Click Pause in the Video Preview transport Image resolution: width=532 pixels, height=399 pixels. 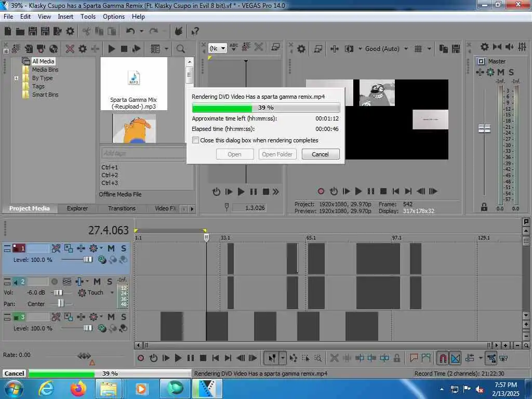(371, 191)
